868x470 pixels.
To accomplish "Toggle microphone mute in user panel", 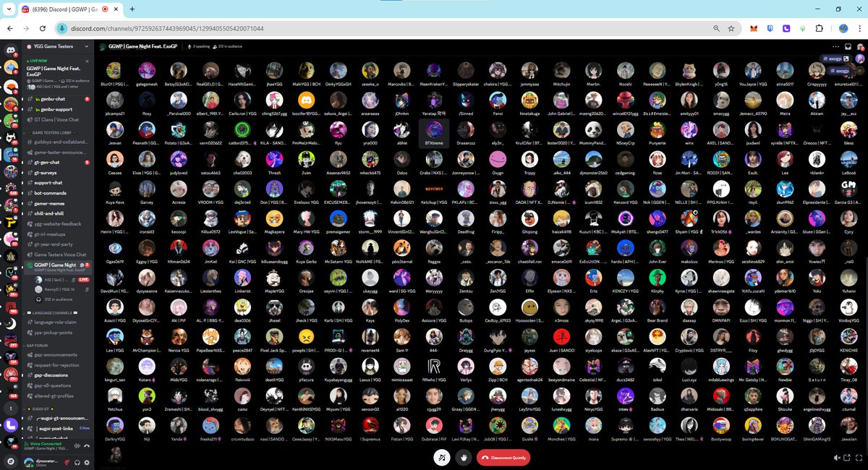I will (x=67, y=462).
